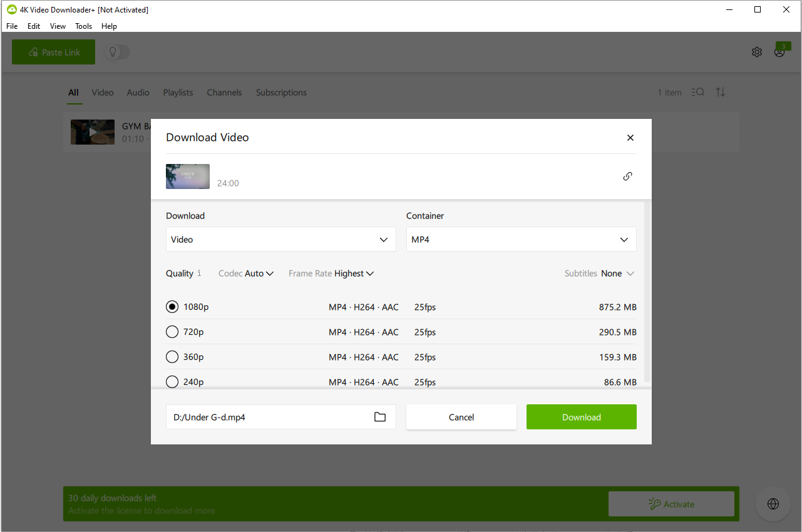Select the 240p quality option

pyautogui.click(x=172, y=382)
